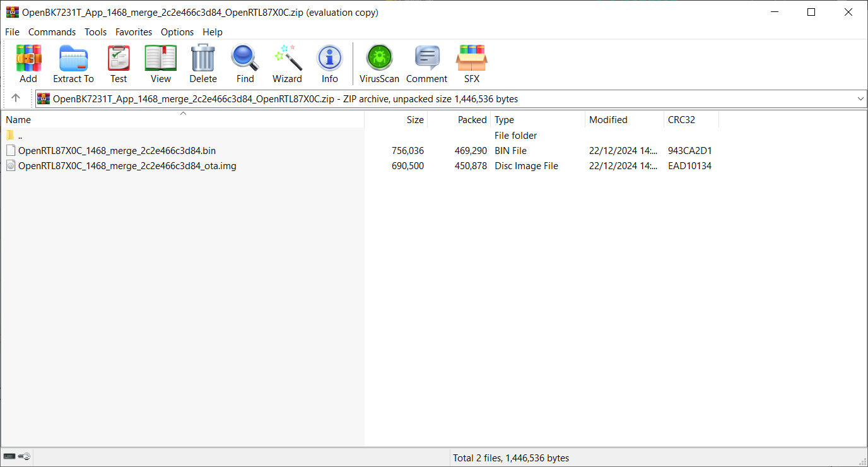Go up one folder level arrow
Image resolution: width=868 pixels, height=467 pixels.
point(16,98)
